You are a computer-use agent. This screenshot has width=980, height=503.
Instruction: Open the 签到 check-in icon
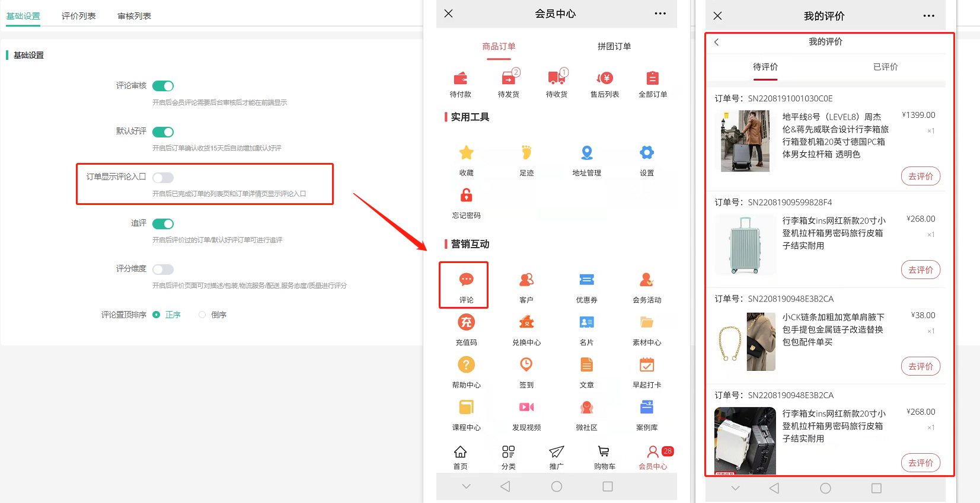tap(526, 365)
